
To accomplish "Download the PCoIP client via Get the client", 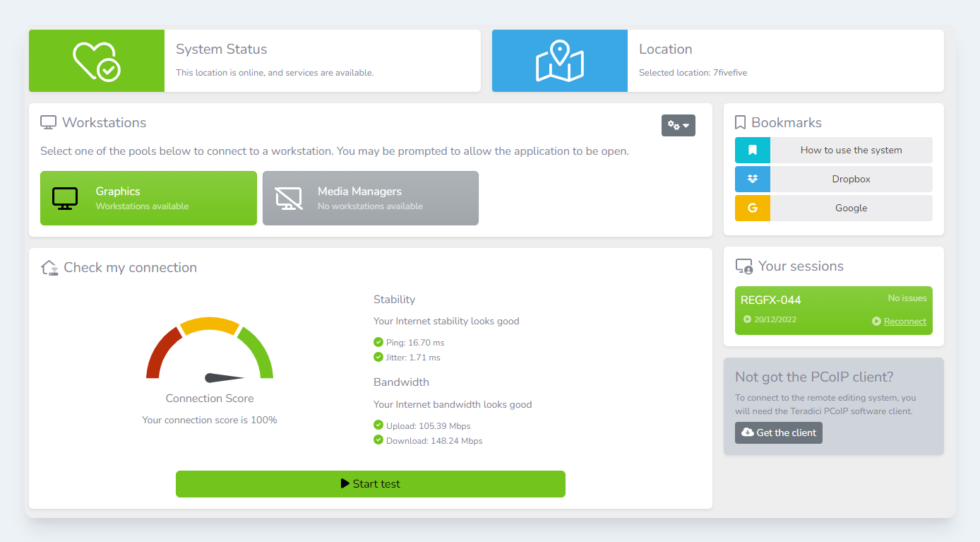I will tap(778, 432).
